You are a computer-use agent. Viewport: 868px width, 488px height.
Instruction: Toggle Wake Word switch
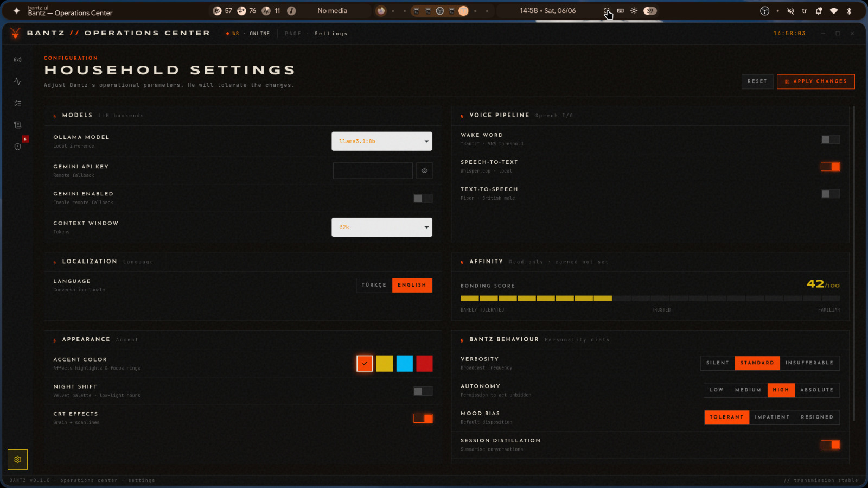pyautogui.click(x=830, y=140)
